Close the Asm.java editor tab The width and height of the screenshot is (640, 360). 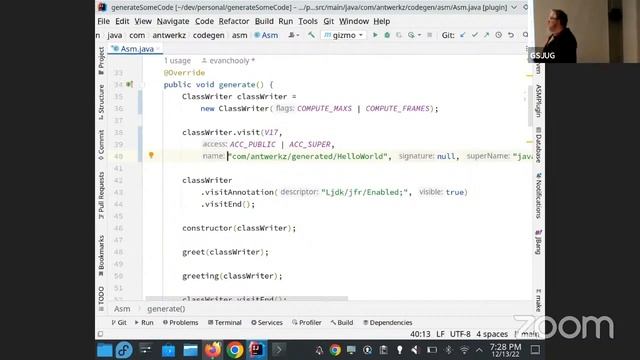coord(158,49)
